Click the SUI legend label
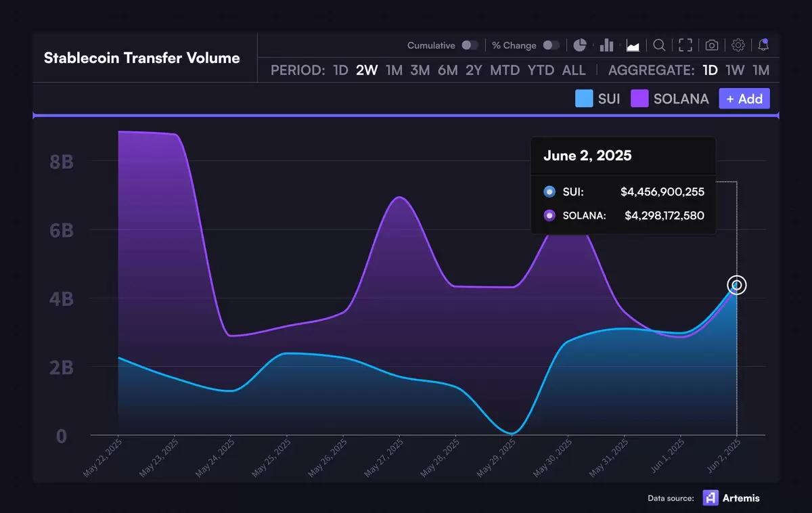 (x=609, y=99)
